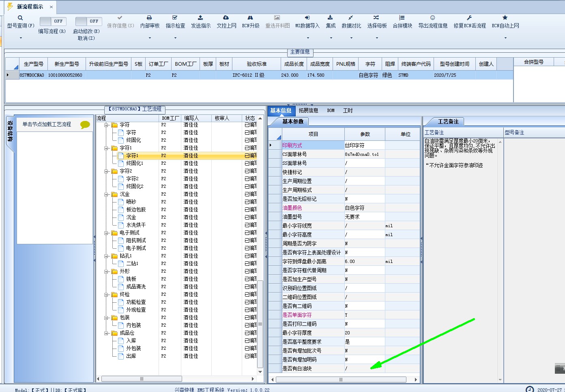Viewport: 565px width, 392px height.
Task: Click the 型号查询 magnifier icon
Action: (20, 18)
